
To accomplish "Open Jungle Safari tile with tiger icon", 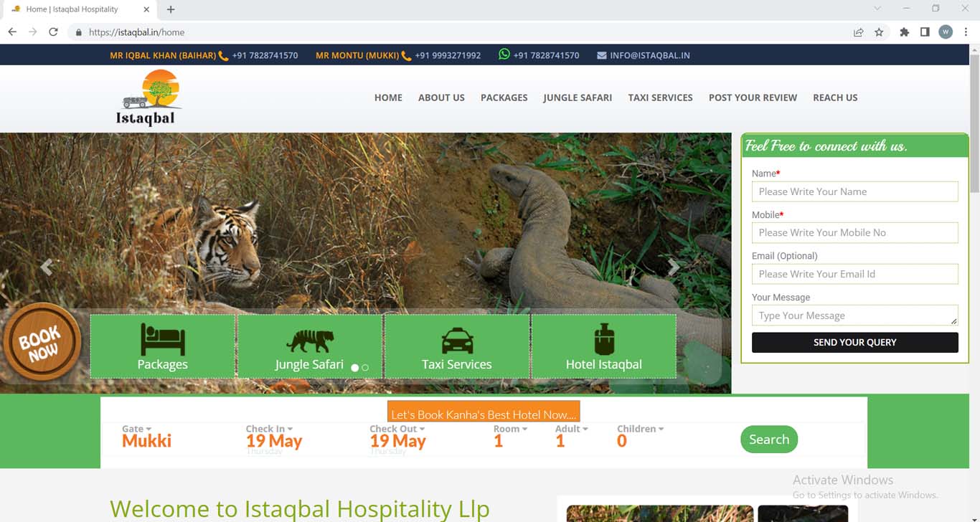I will pyautogui.click(x=309, y=346).
